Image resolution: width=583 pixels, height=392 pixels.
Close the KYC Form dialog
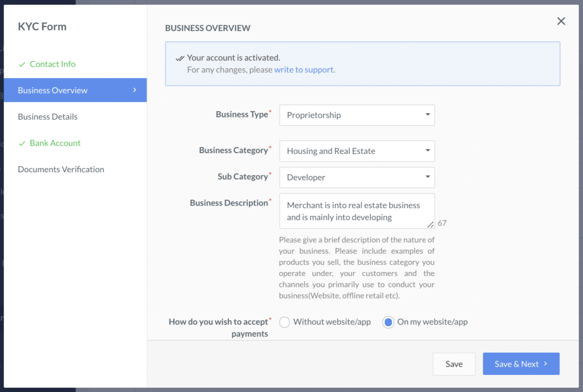[561, 21]
